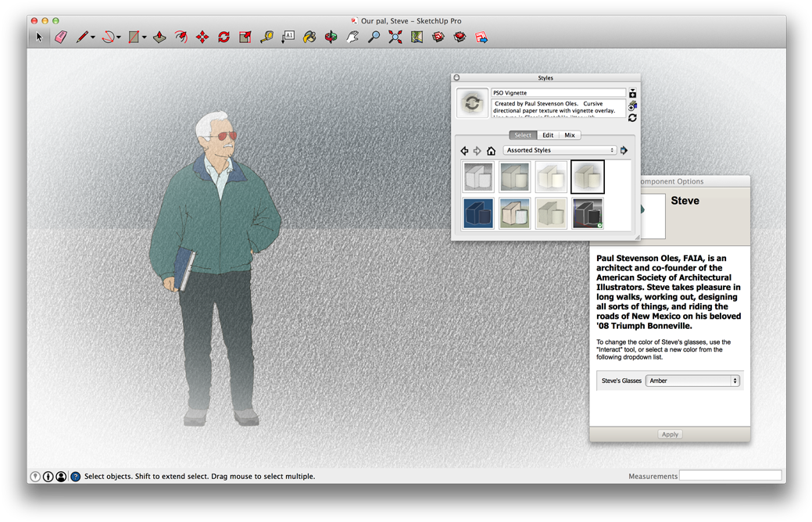This screenshot has height=522, width=812.
Task: Select the sky-and-ground style thumbnail
Action: (515, 213)
